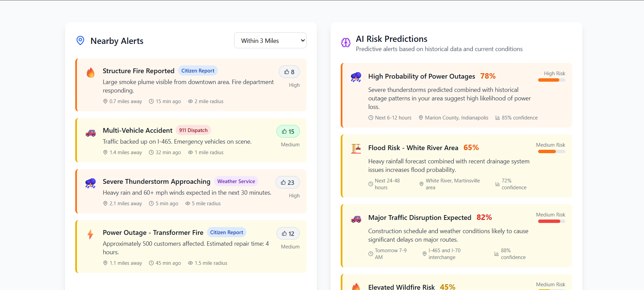Click the clock icon beside Next 24-48 hours
The image size is (644, 290).
pos(371,184)
